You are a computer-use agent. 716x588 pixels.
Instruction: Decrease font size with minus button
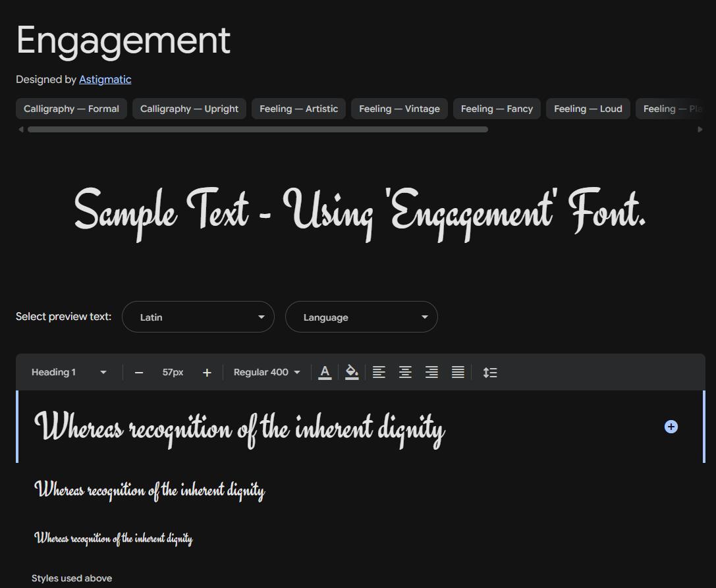click(139, 373)
